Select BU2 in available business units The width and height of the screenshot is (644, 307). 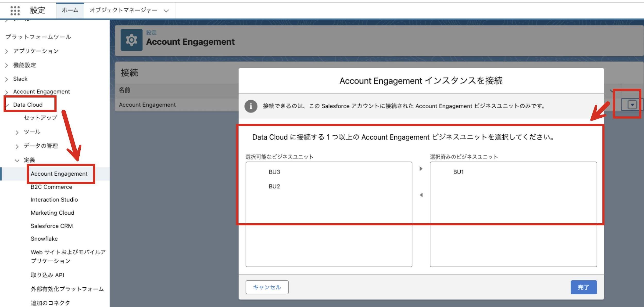(274, 186)
